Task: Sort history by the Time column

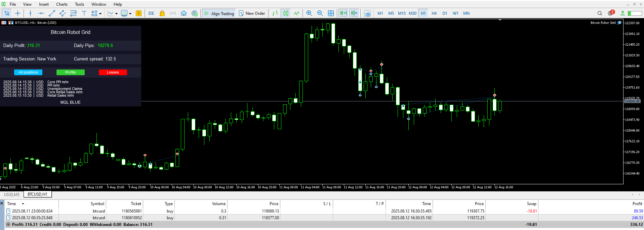Action: (32, 203)
